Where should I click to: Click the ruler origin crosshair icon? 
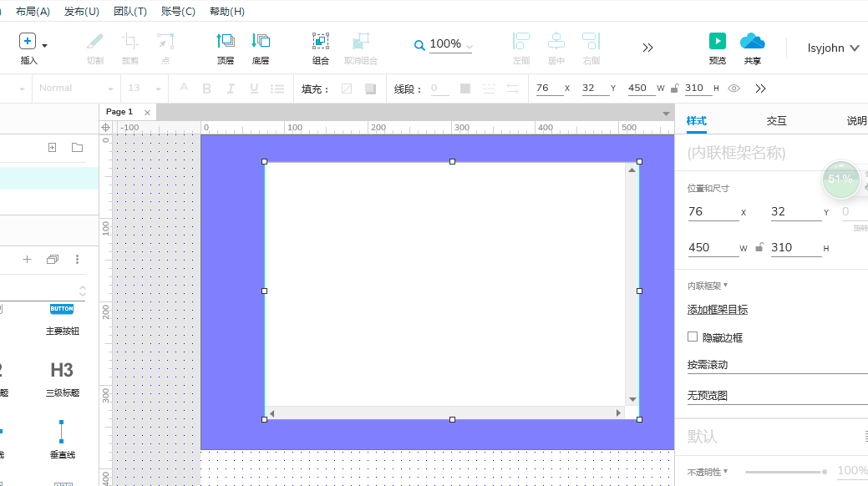[x=106, y=128]
